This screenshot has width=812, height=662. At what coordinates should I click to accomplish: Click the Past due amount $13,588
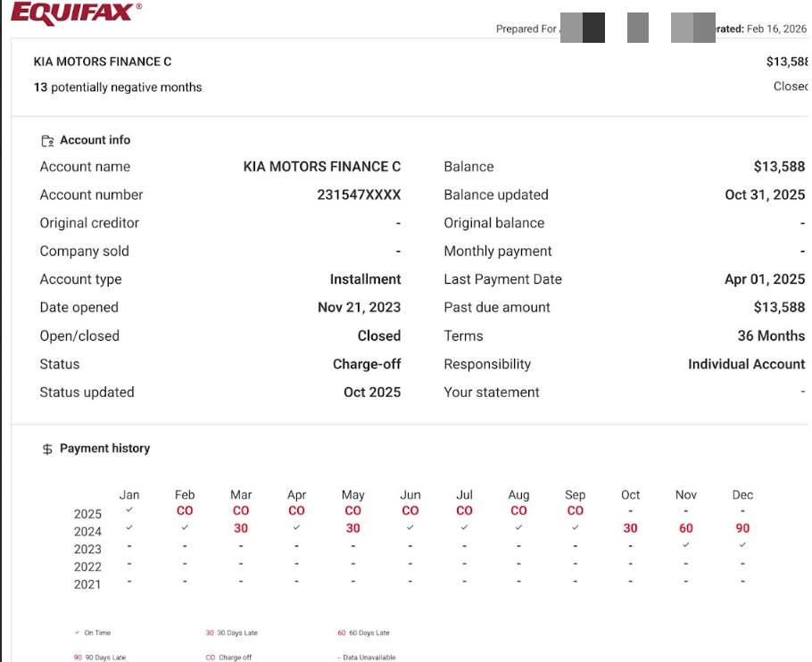779,308
